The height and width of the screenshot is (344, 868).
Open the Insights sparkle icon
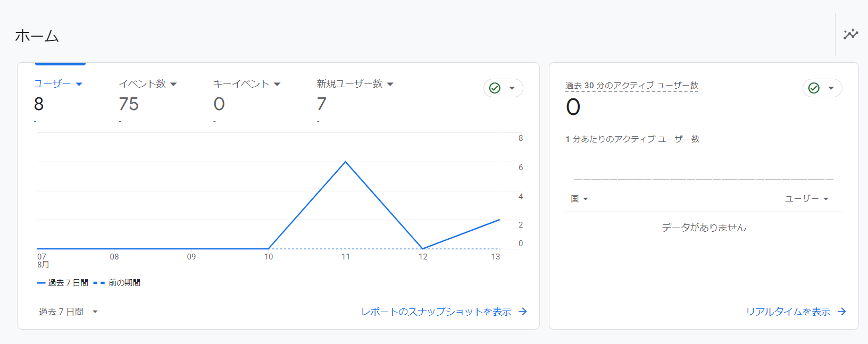point(851,35)
